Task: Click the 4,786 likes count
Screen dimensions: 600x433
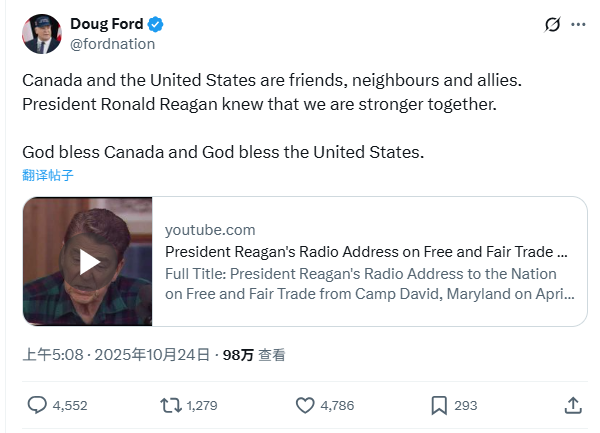Action: tap(337, 406)
